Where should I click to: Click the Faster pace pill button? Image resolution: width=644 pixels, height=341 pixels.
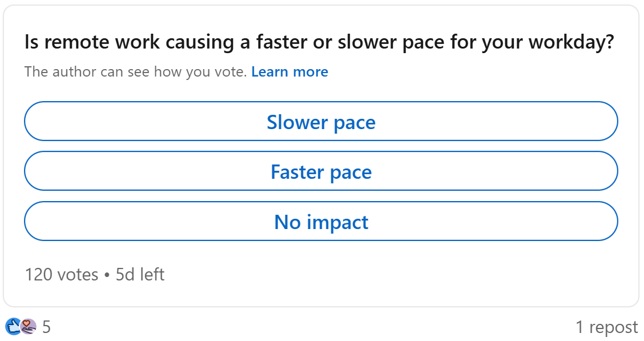321,171
